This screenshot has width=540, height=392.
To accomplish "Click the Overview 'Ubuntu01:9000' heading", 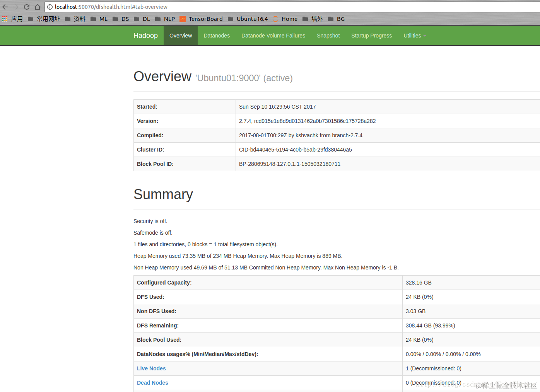I will [x=213, y=77].
